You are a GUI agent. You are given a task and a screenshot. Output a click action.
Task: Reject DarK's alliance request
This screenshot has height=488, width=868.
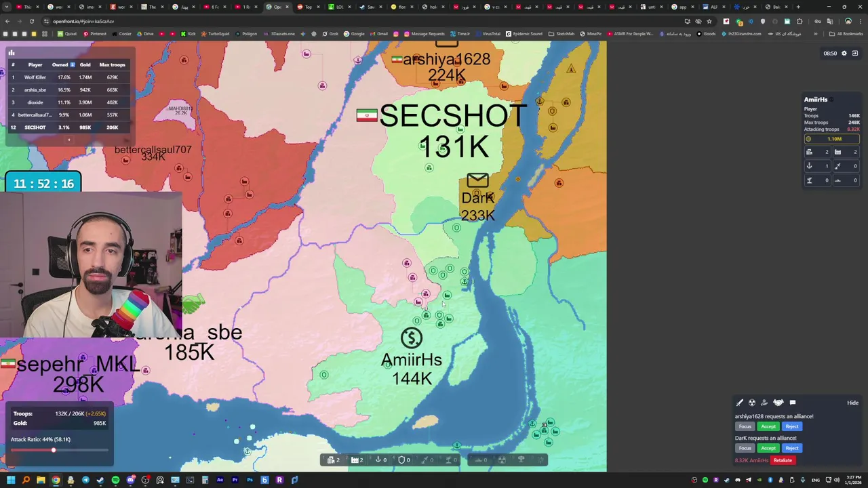(x=792, y=448)
